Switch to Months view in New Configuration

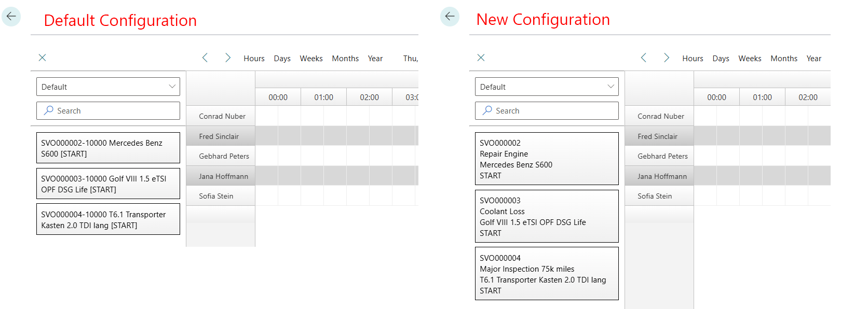784,59
